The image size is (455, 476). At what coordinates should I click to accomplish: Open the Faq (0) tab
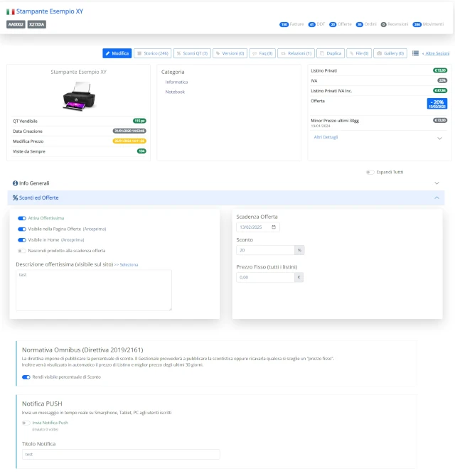[262, 53]
